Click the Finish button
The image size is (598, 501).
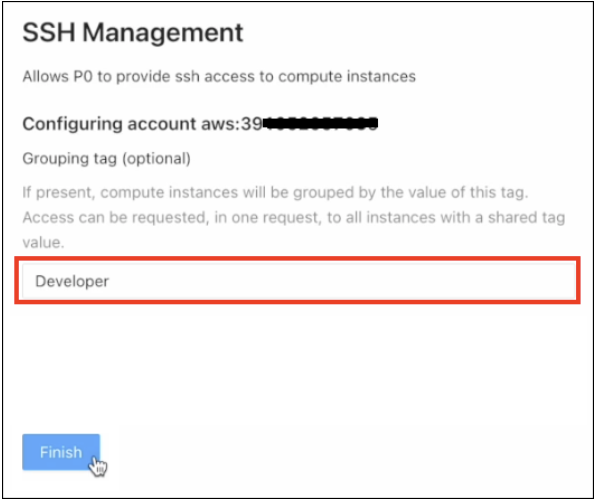(x=61, y=452)
